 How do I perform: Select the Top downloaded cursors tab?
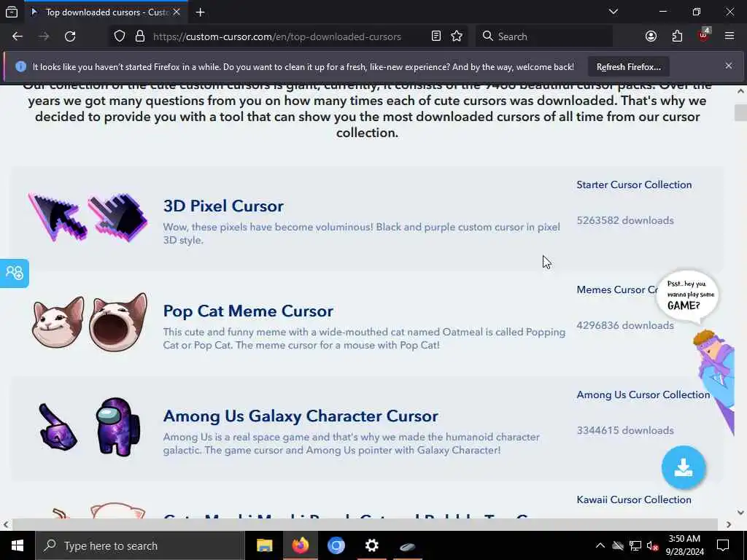106,12
